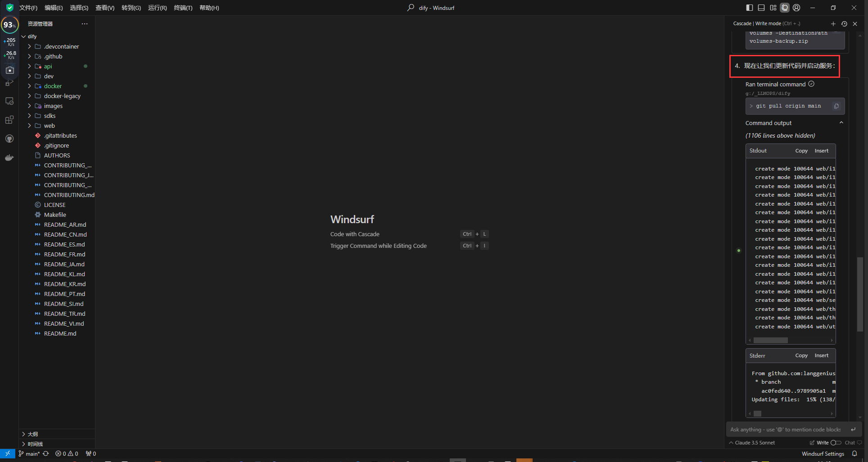Toggle the bottom panel layout button

pos(761,8)
